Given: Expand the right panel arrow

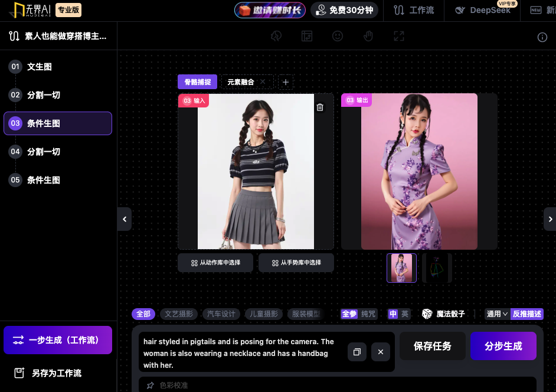Looking at the screenshot, I should point(550,219).
